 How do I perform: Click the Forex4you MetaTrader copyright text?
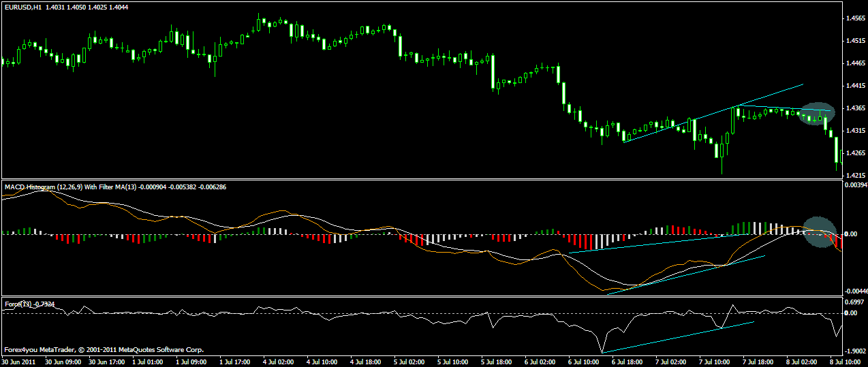[x=104, y=350]
